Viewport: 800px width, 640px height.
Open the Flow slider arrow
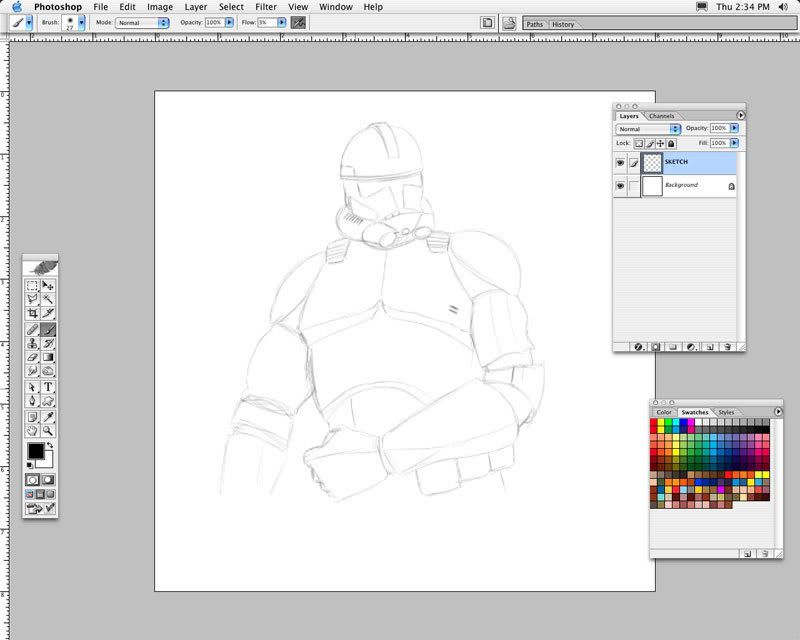(x=282, y=22)
